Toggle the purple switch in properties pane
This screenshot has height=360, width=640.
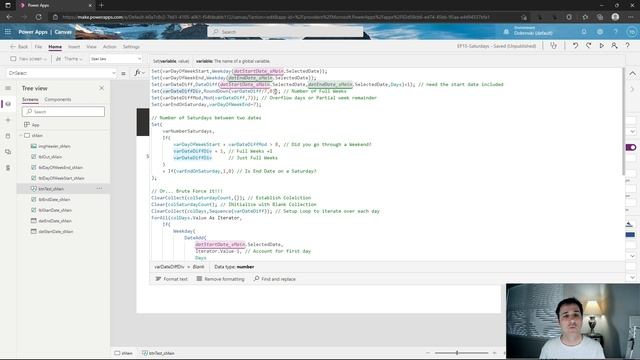click(x=631, y=147)
